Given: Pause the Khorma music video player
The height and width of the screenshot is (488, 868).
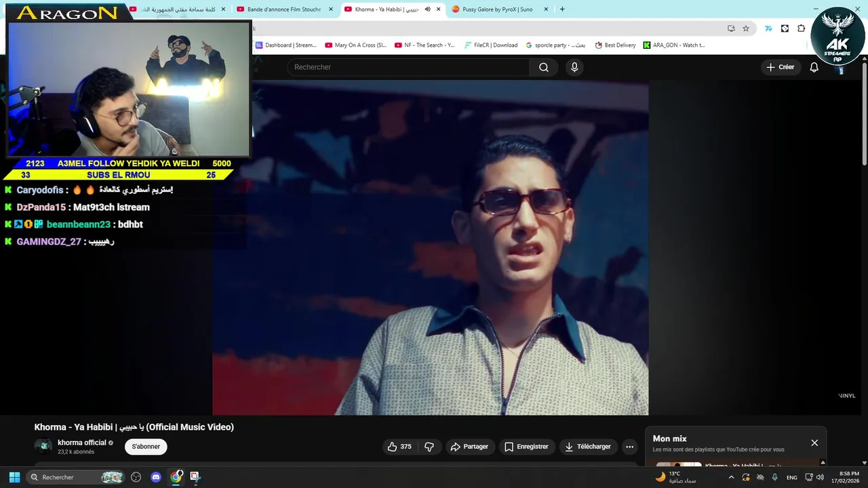Looking at the screenshot, I should pos(430,247).
